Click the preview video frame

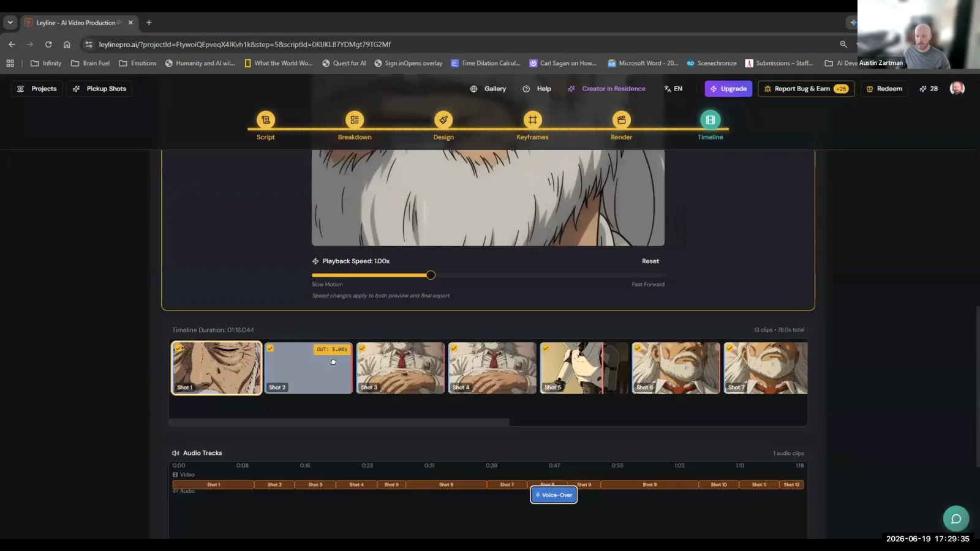point(488,197)
